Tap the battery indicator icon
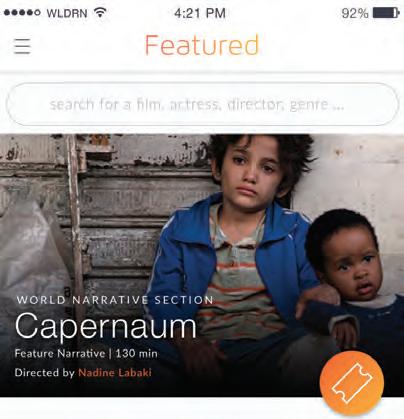Image resolution: width=404 pixels, height=419 pixels. [x=386, y=13]
